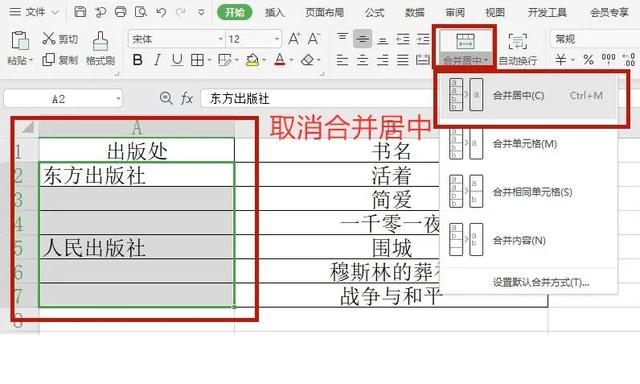This screenshot has height=384, width=640.
Task: Toggle Underline formatting
Action: point(177,60)
